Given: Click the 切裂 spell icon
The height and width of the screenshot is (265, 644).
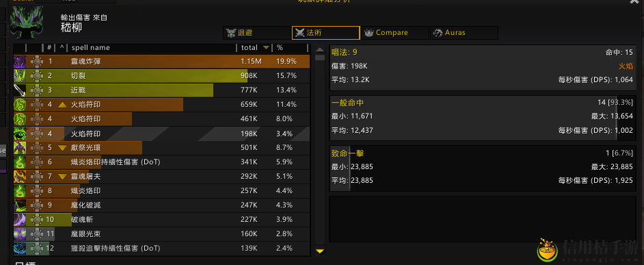Looking at the screenshot, I should (x=20, y=76).
